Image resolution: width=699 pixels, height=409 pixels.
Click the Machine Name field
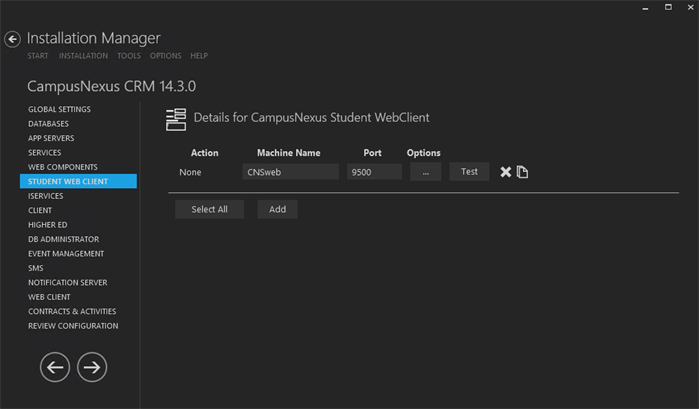click(x=290, y=172)
